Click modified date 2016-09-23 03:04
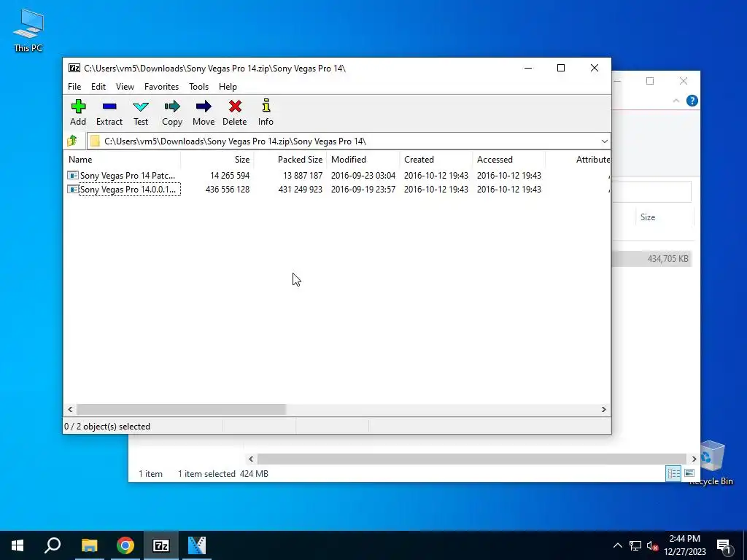Screen dimensions: 747x560 click(x=363, y=175)
